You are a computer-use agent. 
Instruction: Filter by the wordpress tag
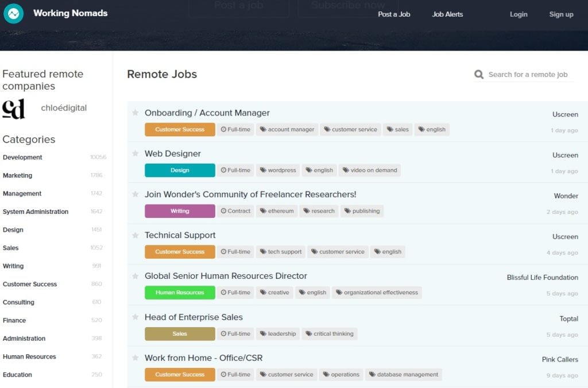278,170
